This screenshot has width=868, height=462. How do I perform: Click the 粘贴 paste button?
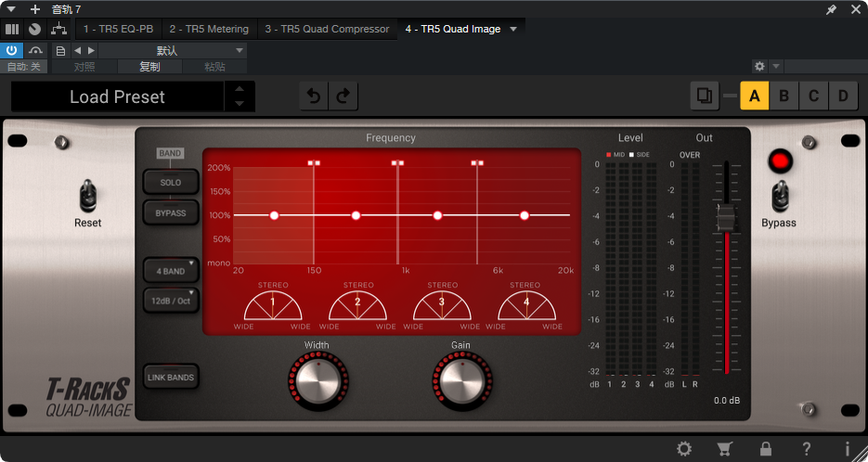coord(214,67)
